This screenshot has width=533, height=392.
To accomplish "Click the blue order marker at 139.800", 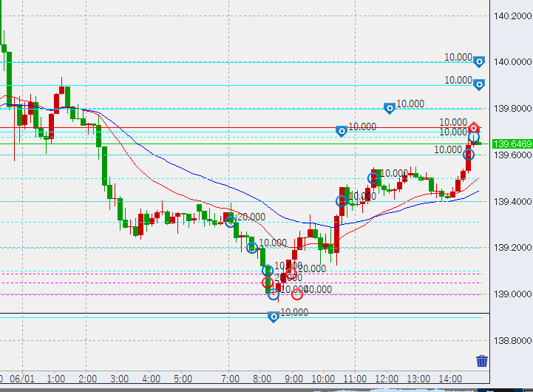I will (x=389, y=108).
